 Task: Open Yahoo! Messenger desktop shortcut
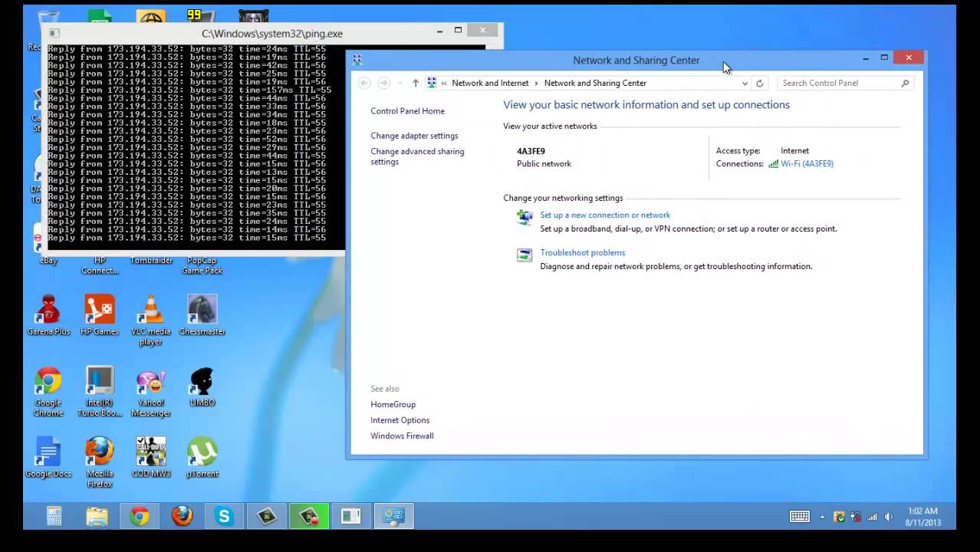click(151, 392)
